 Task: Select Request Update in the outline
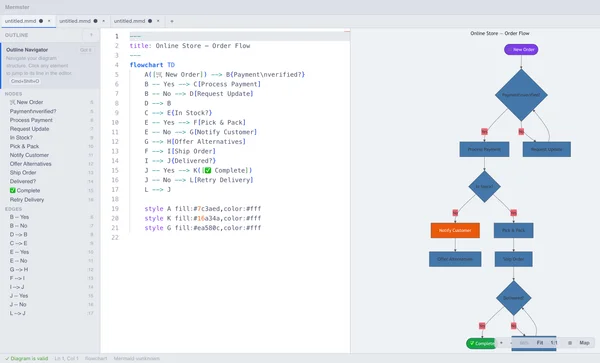pos(51,129)
